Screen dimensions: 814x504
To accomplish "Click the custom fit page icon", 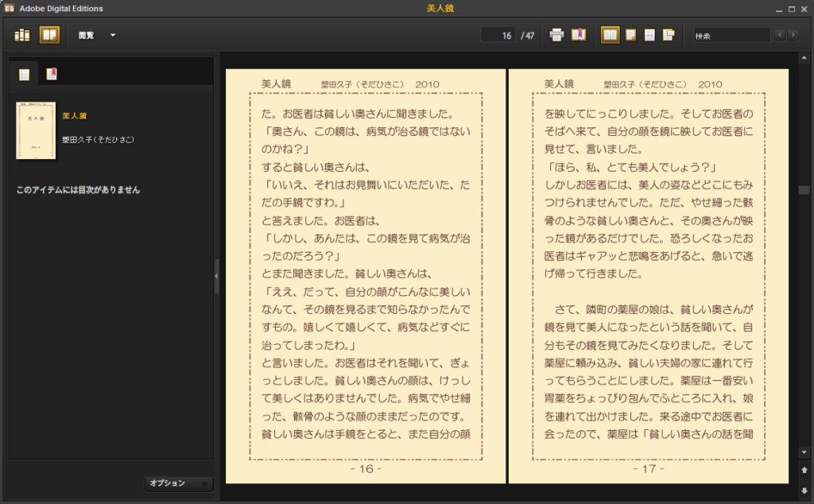I will (x=669, y=35).
